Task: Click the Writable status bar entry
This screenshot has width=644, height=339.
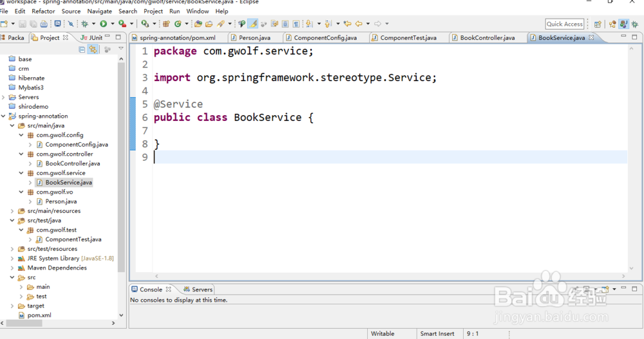Action: (383, 334)
